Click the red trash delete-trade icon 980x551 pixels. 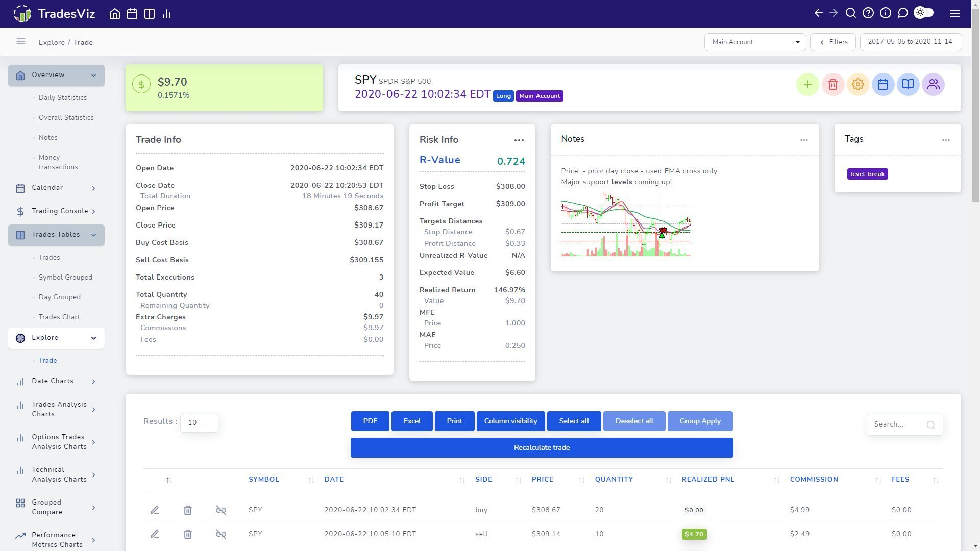pyautogui.click(x=833, y=85)
